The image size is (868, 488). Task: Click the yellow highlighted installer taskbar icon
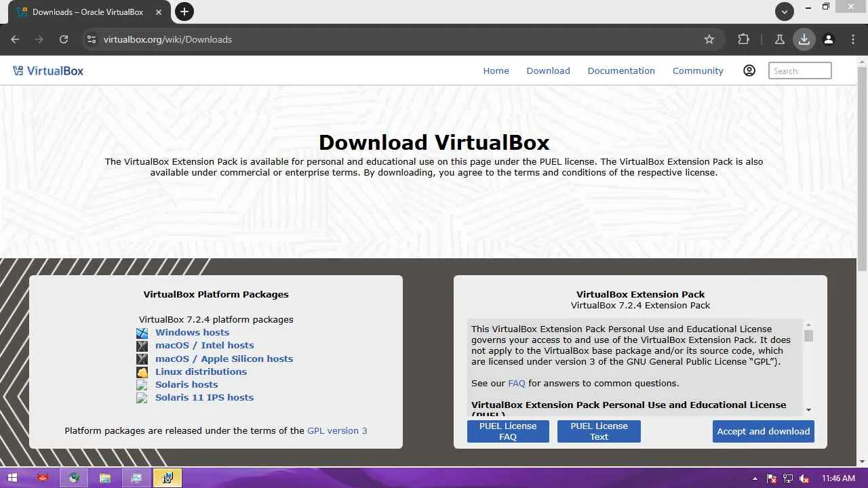pyautogui.click(x=167, y=478)
